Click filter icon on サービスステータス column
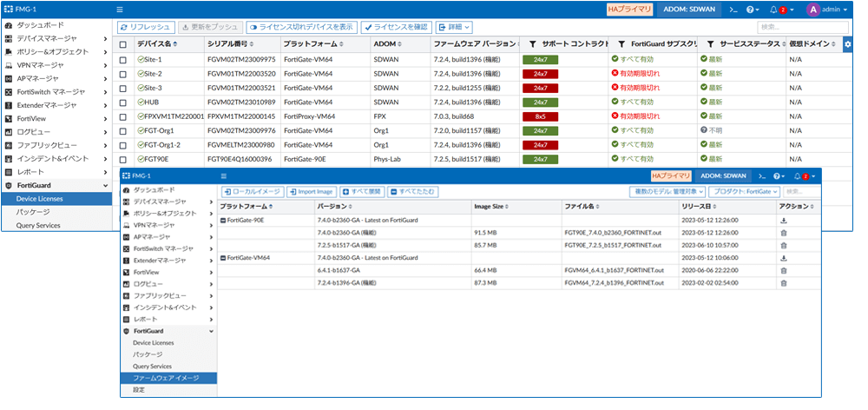868x410 pixels. click(710, 43)
